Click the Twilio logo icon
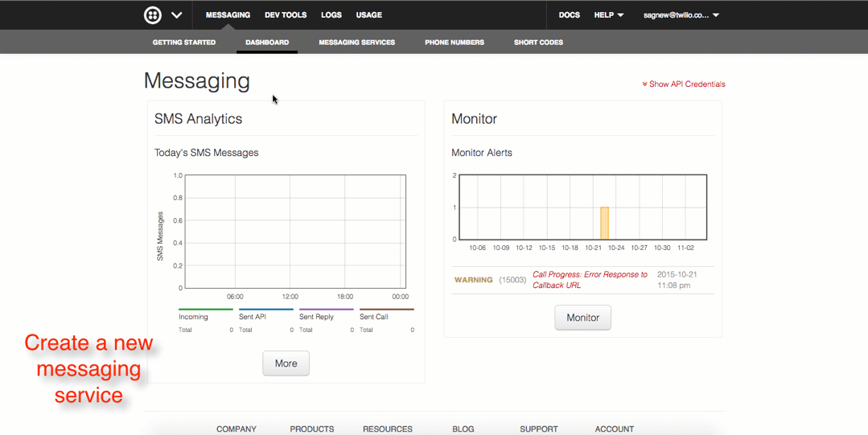Image resolution: width=868 pixels, height=435 pixels. click(x=153, y=15)
